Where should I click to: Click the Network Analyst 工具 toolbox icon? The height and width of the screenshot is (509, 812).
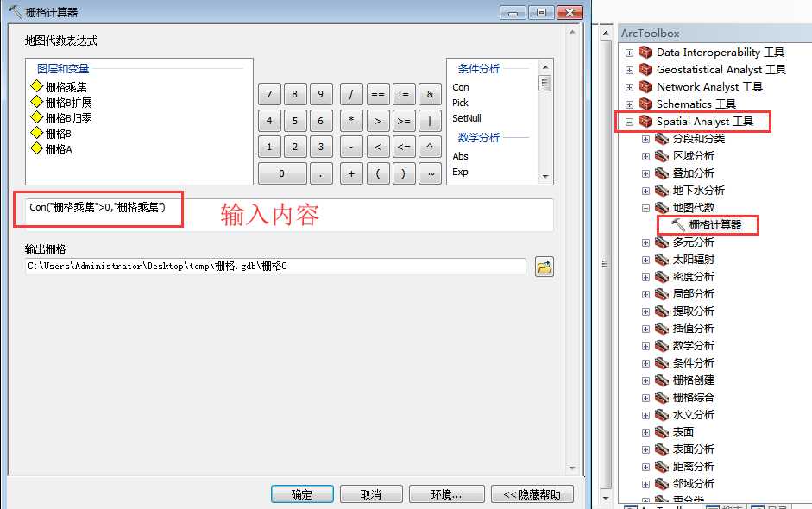pyautogui.click(x=645, y=86)
